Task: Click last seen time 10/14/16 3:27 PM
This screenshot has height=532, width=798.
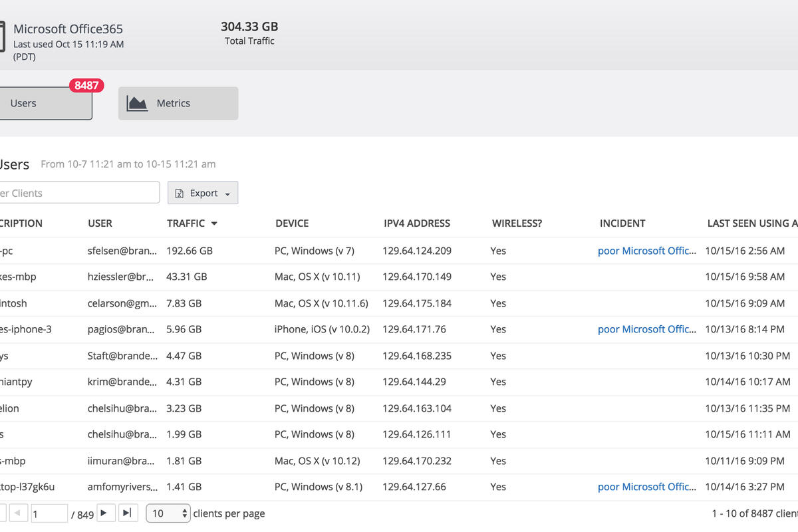Action: (x=745, y=487)
